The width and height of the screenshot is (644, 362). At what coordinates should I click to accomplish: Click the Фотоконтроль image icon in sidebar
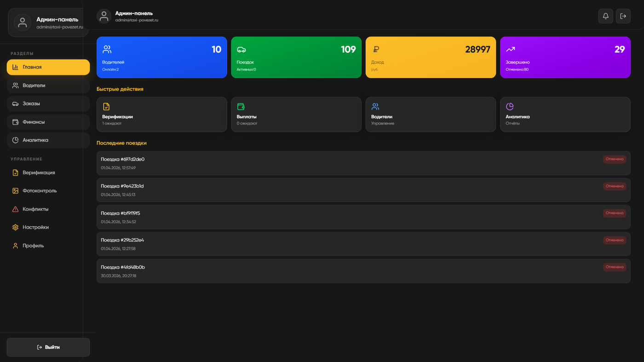pos(15,191)
